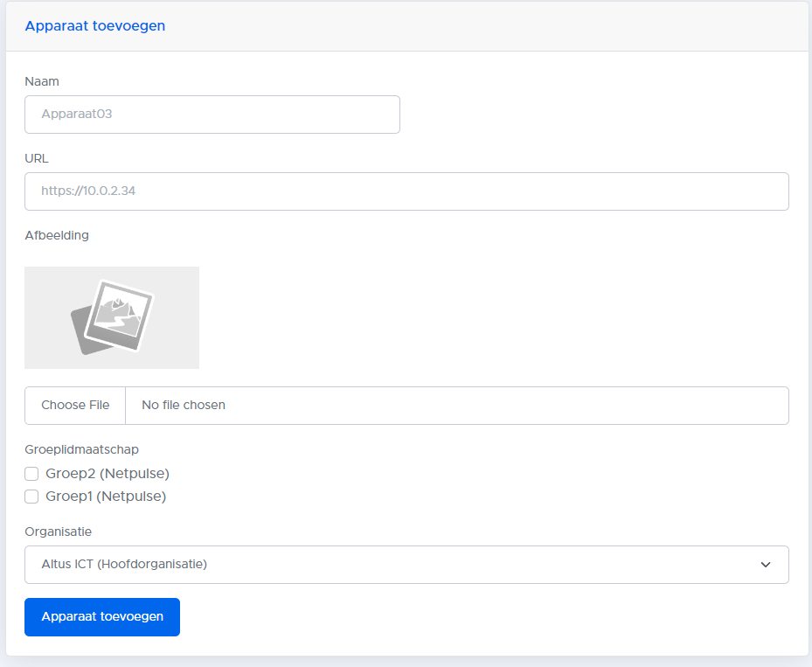The height and width of the screenshot is (667, 812).
Task: Open the Organisatie dropdown showing Altus ICT
Action: (406, 565)
